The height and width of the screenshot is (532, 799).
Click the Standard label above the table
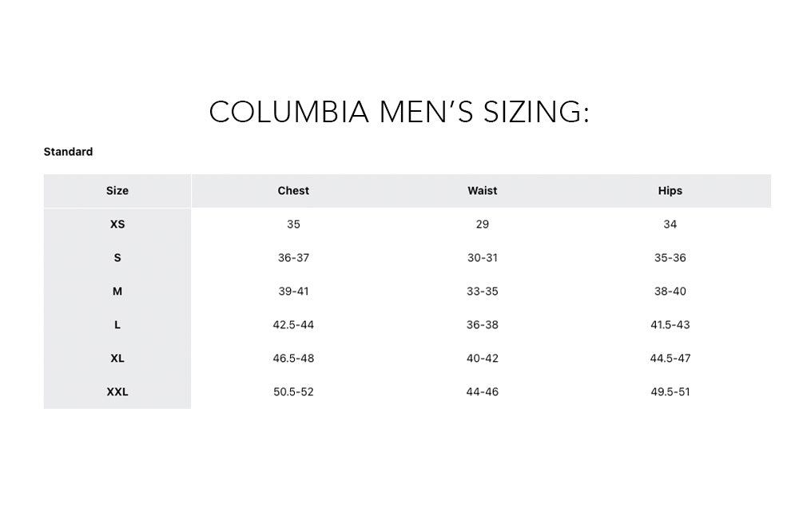click(68, 152)
